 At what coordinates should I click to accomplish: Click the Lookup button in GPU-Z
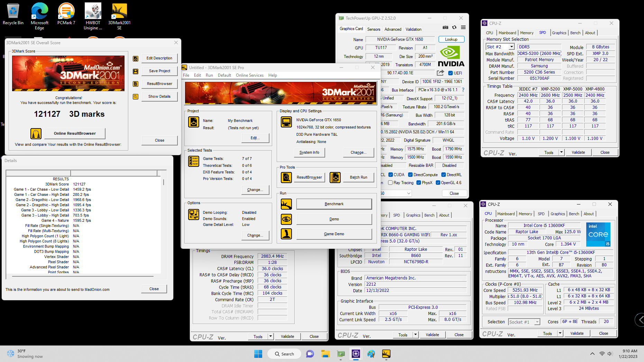click(x=451, y=39)
